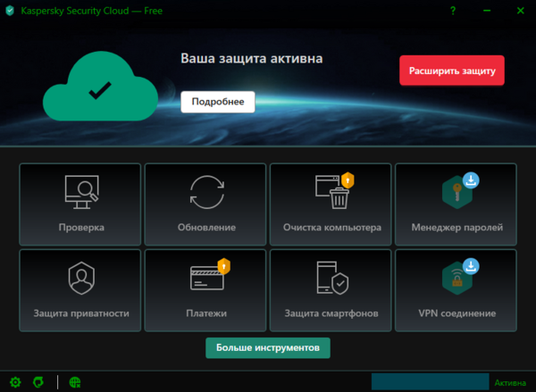This screenshot has height=392, width=536.
Task: Open settings via the gear icon
Action: [15, 382]
